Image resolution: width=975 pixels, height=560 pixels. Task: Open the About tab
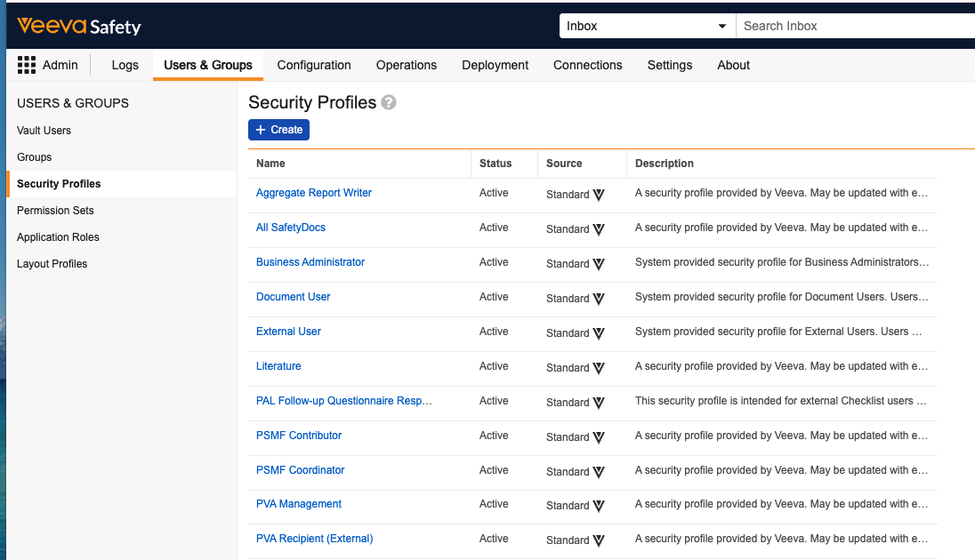click(x=733, y=65)
